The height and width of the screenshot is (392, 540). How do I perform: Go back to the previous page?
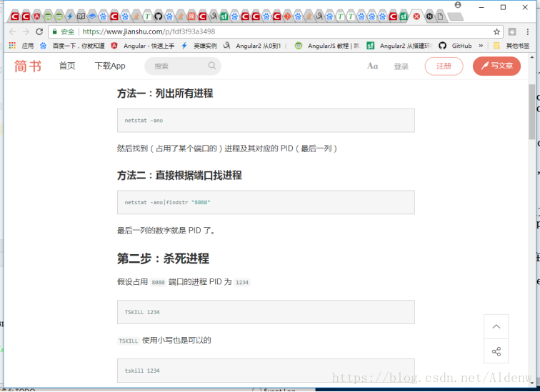click(x=13, y=32)
